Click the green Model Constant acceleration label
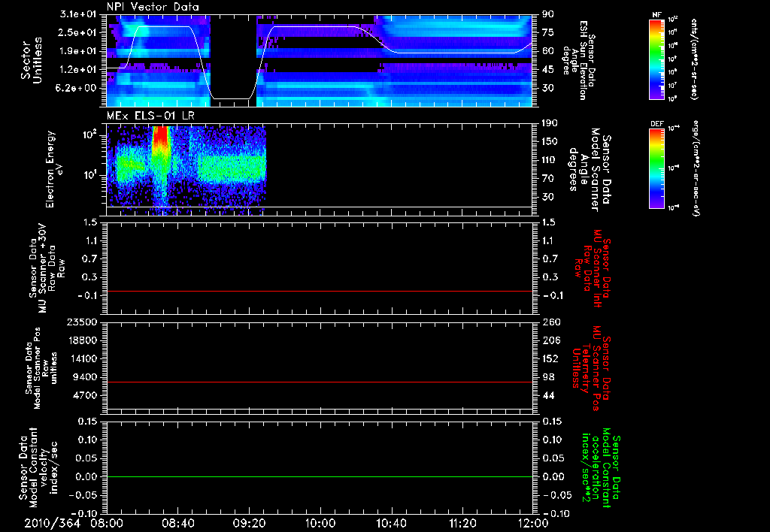 tap(601, 467)
